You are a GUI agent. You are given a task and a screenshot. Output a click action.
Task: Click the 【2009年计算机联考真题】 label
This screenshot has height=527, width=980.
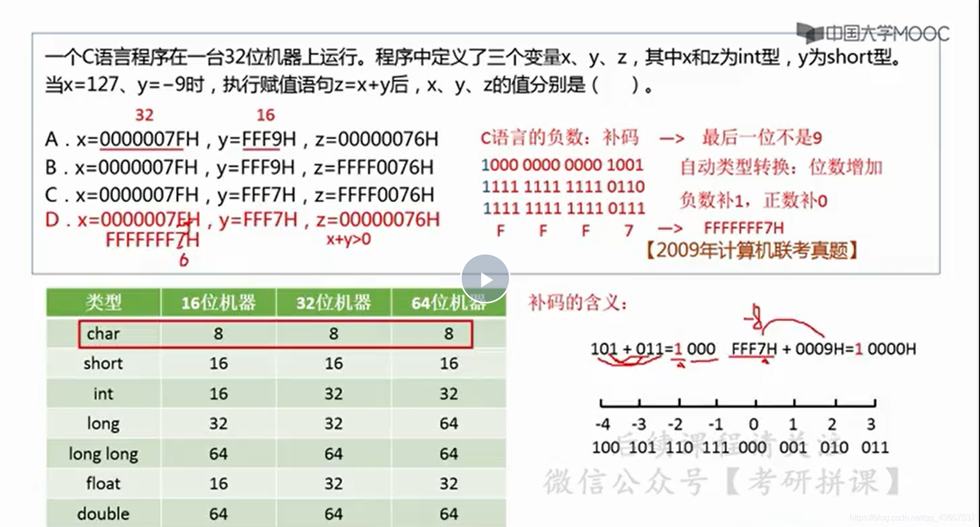(x=752, y=250)
